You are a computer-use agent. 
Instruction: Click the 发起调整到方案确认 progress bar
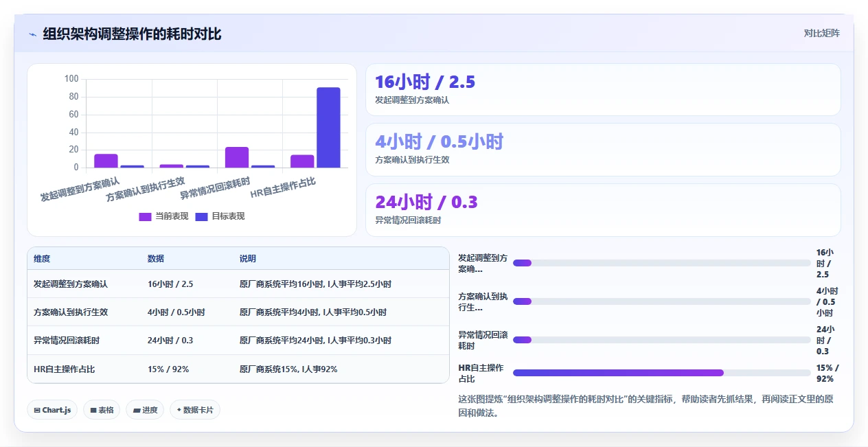click(662, 263)
